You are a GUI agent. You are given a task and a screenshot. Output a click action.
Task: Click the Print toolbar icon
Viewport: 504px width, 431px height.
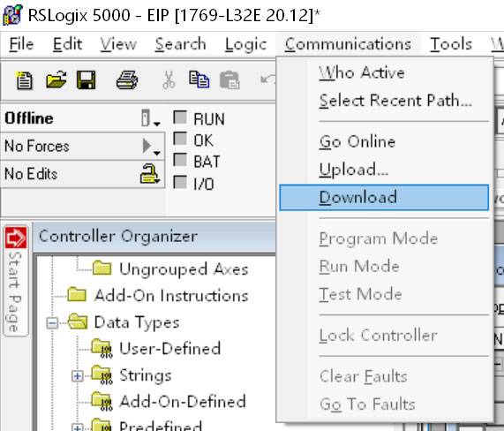click(127, 80)
